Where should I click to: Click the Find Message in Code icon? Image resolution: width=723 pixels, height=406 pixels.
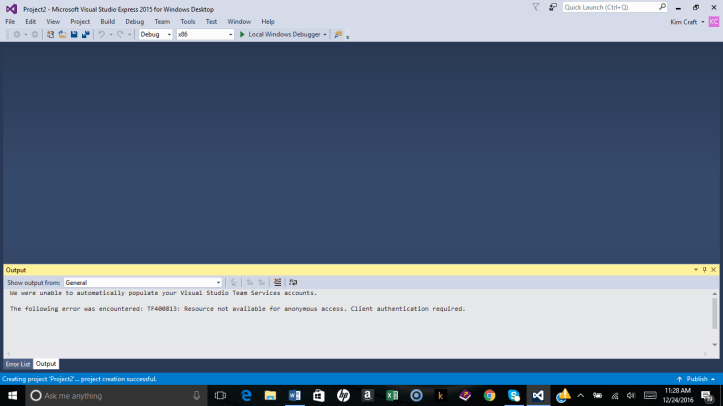[x=234, y=282]
